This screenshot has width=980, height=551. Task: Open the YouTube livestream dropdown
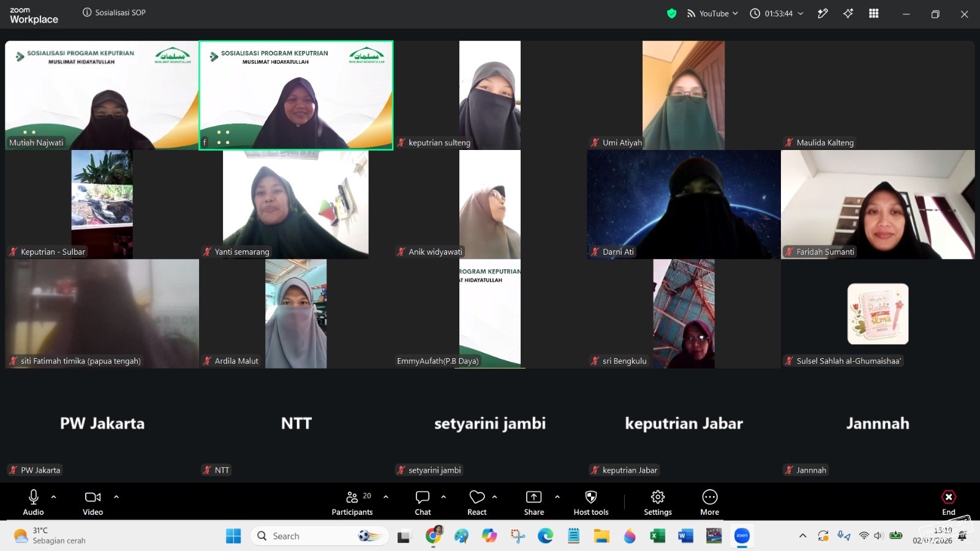pos(712,13)
